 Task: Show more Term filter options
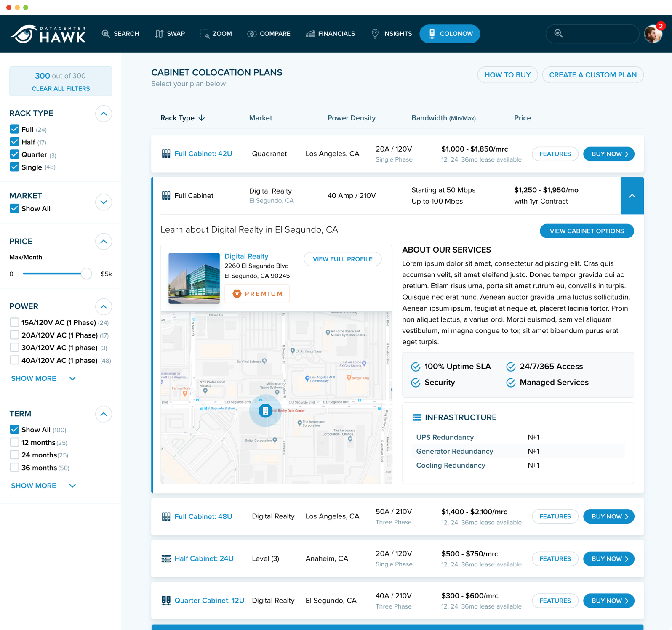[43, 486]
